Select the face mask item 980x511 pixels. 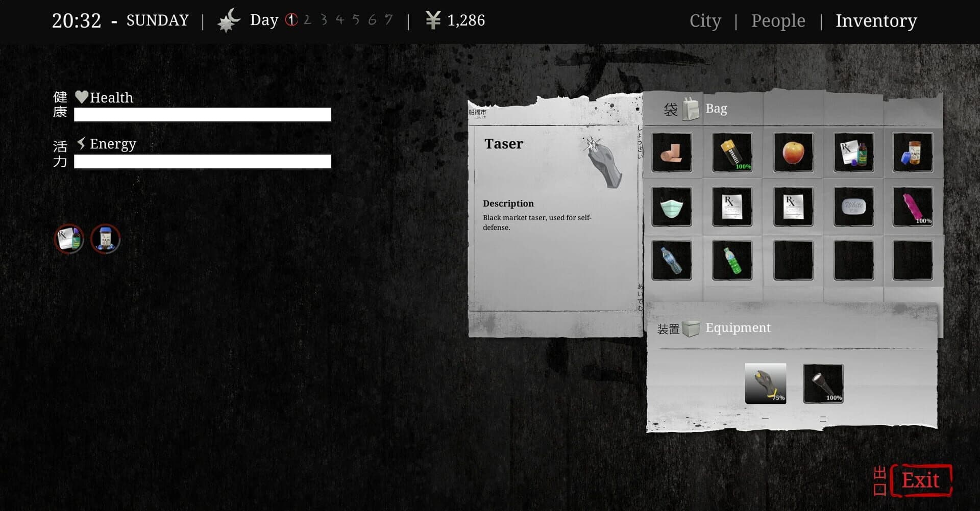pos(671,207)
